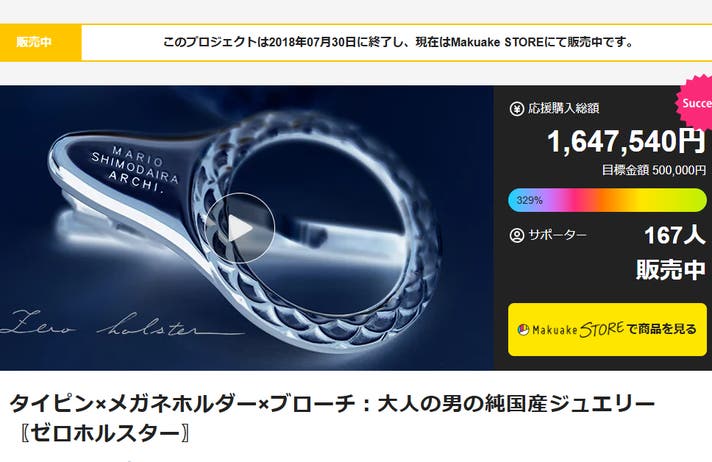Click the 応援購入総額 label
Viewport: 712px width, 462px height.
coord(564,109)
